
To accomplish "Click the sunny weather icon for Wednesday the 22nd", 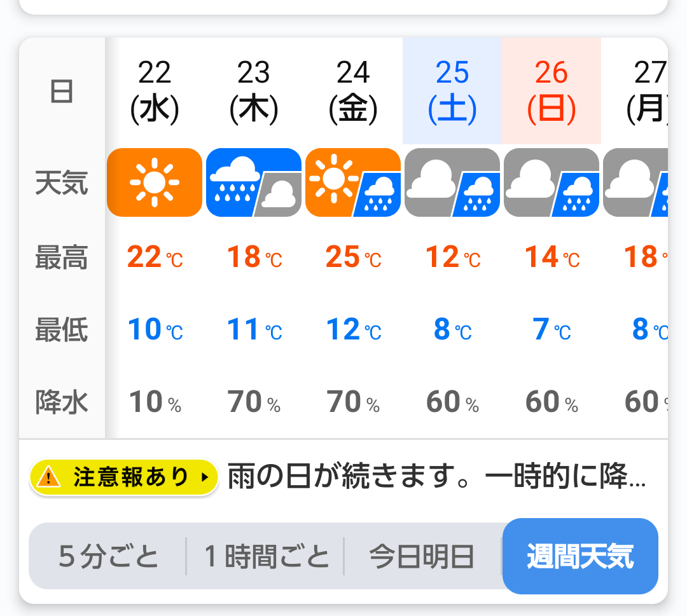I will coord(154,182).
